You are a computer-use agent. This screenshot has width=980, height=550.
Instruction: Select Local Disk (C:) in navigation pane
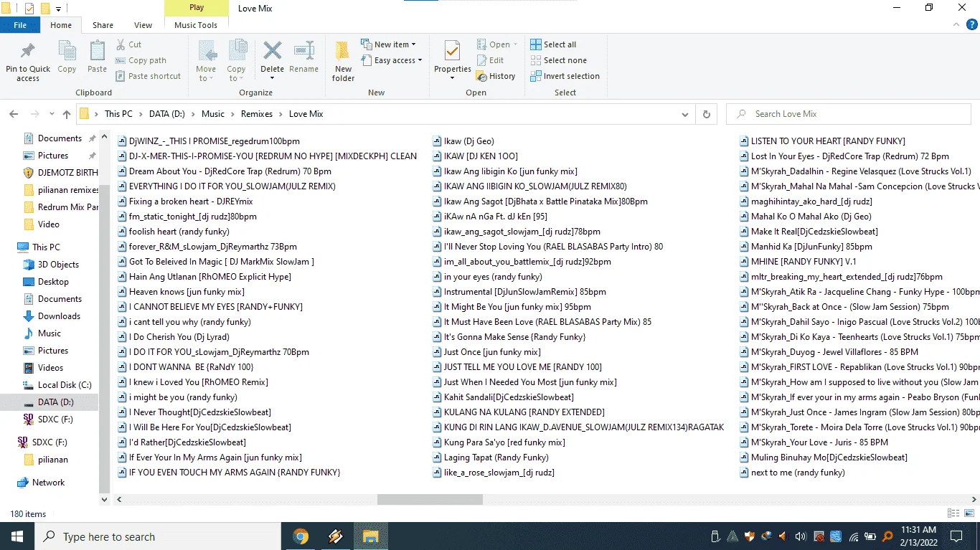coord(65,385)
